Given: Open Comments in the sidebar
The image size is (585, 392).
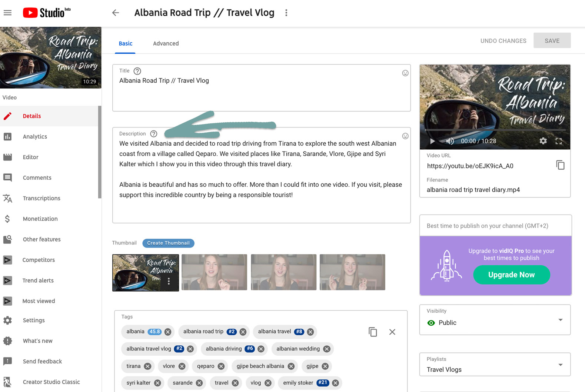Looking at the screenshot, I should click(49, 178).
